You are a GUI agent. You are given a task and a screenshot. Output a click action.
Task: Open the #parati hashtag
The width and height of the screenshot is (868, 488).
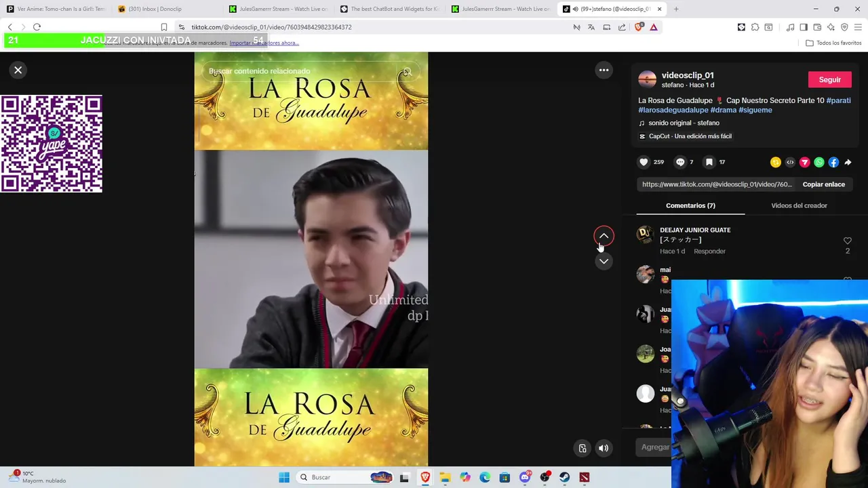pos(838,100)
